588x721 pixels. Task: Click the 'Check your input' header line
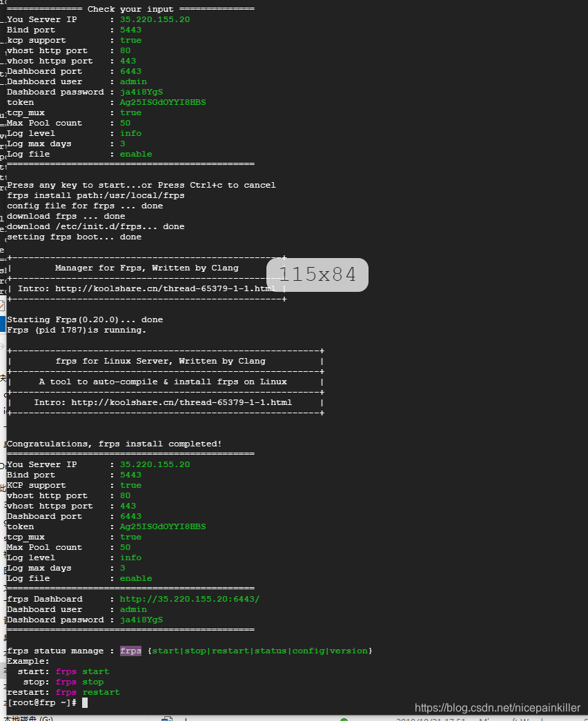[130, 9]
